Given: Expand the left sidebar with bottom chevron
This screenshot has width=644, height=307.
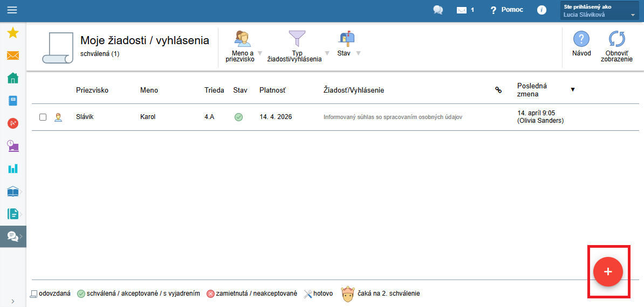Looking at the screenshot, I should pos(13,301).
